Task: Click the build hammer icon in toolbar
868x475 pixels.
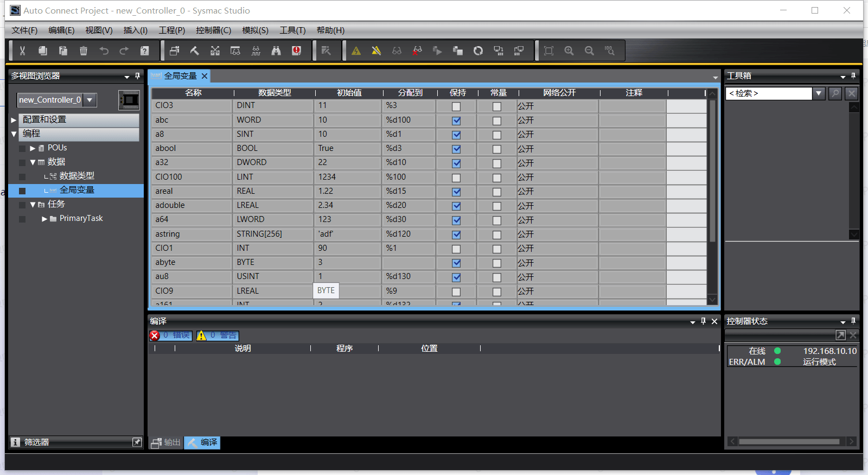Action: [x=194, y=50]
